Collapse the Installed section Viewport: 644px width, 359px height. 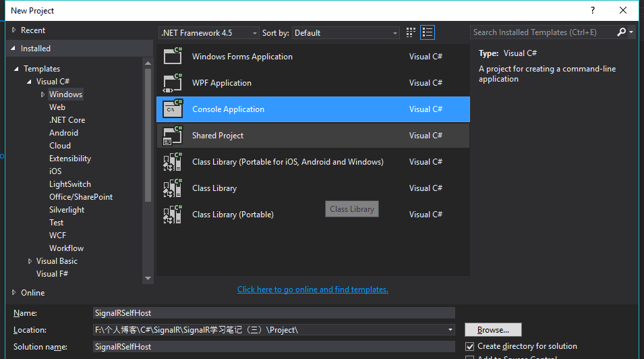pos(13,49)
